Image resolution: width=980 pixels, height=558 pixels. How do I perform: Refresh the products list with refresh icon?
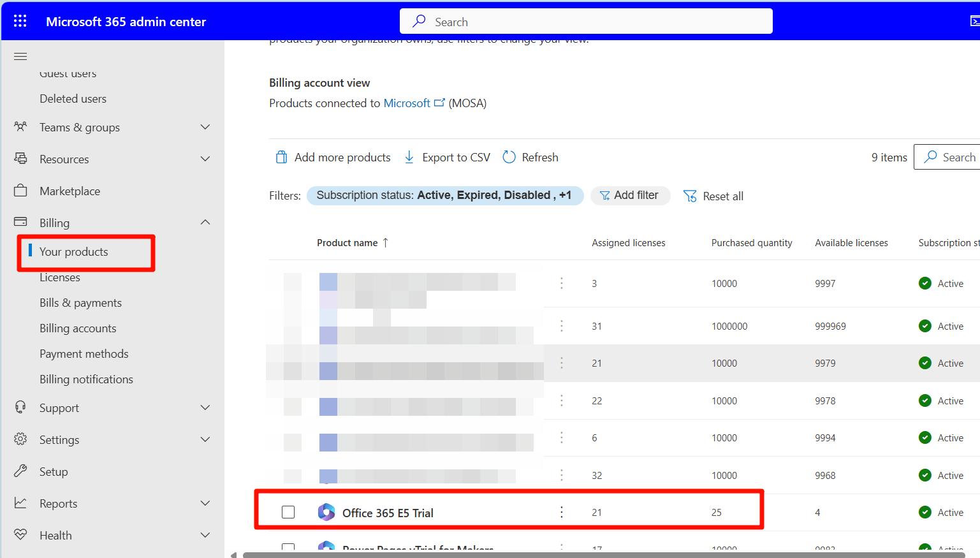(508, 157)
